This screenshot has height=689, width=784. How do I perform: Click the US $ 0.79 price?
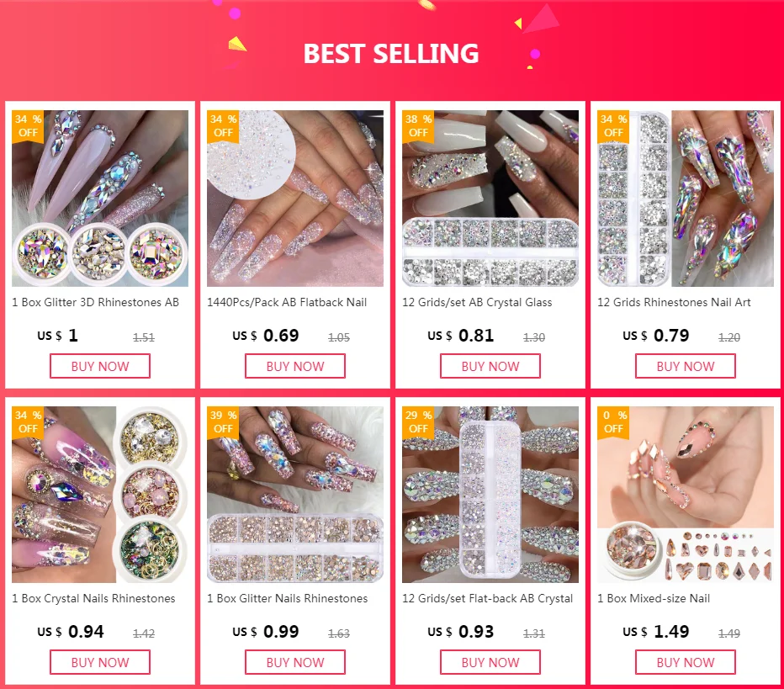(656, 336)
